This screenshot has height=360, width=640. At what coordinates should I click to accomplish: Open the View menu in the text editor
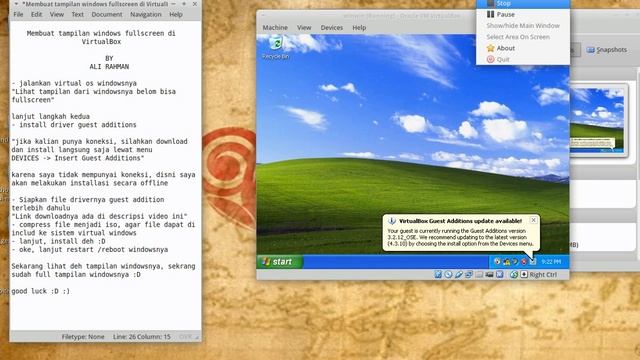click(57, 14)
